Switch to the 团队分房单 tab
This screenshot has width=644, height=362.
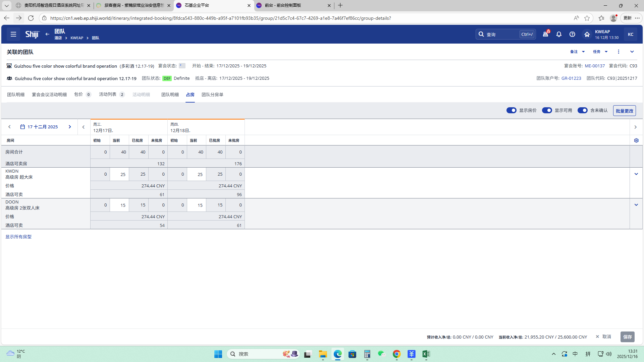pyautogui.click(x=212, y=95)
